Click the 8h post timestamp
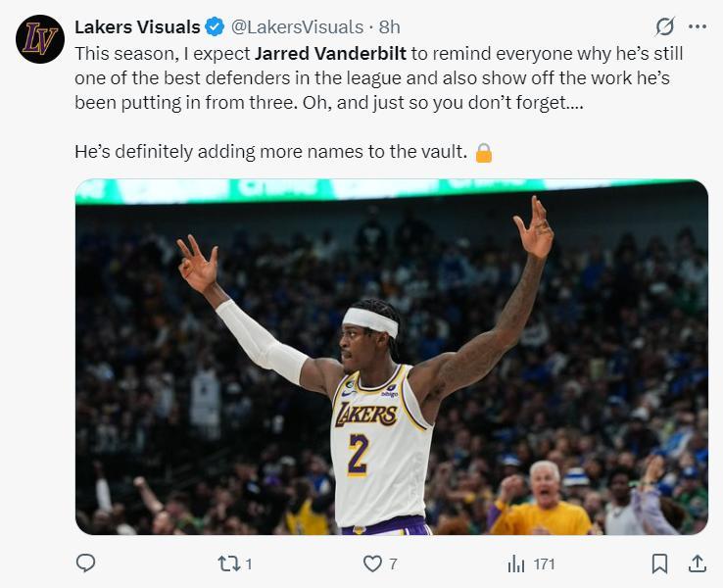Image resolution: width=723 pixels, height=588 pixels. [390, 26]
